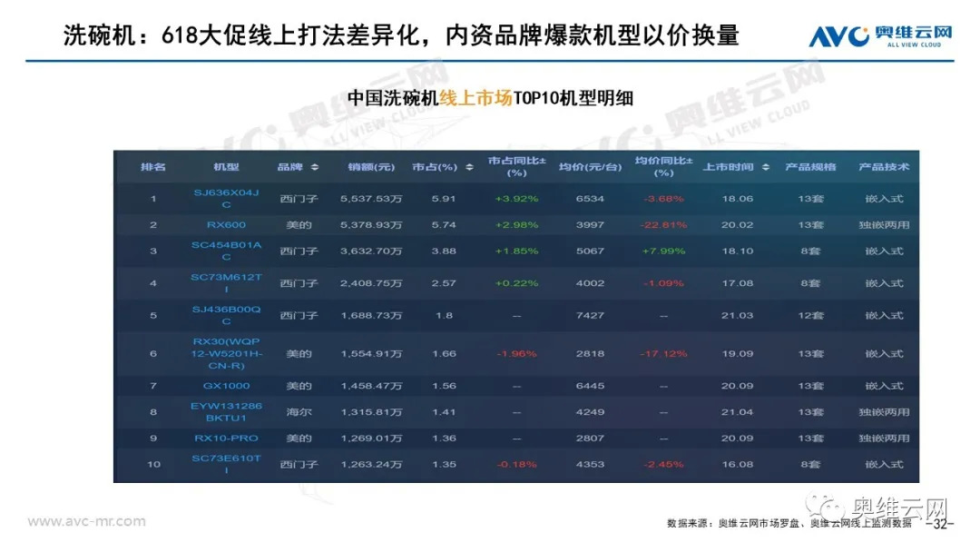This screenshot has width=980, height=552.
Task: Click the 销额(元) column header
Action: [x=371, y=167]
